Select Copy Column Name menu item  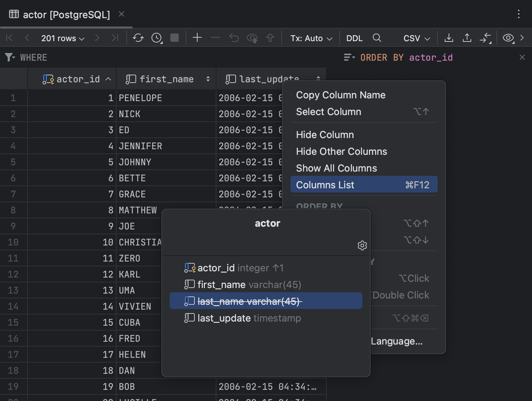[341, 95]
